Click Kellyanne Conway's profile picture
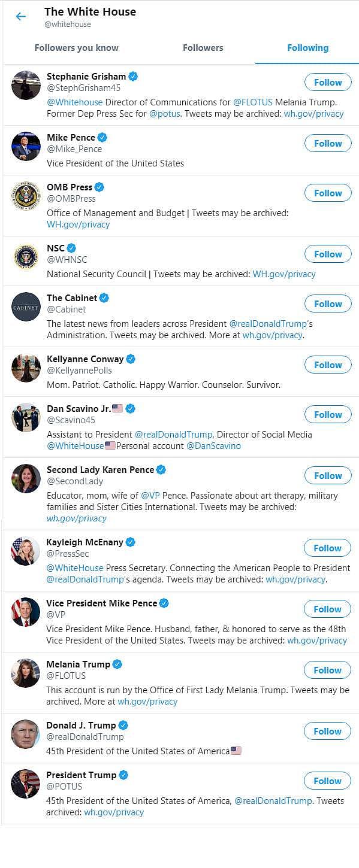359x868 pixels. [x=26, y=368]
